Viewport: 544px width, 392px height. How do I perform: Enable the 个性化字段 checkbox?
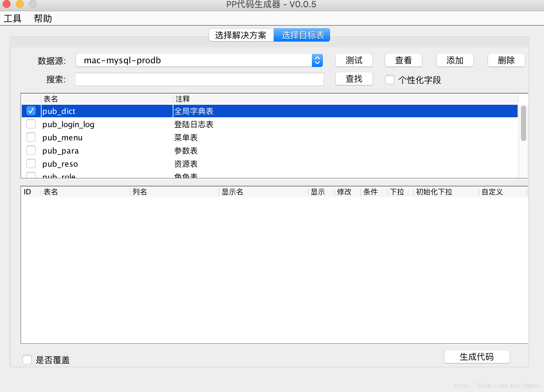[x=390, y=80]
